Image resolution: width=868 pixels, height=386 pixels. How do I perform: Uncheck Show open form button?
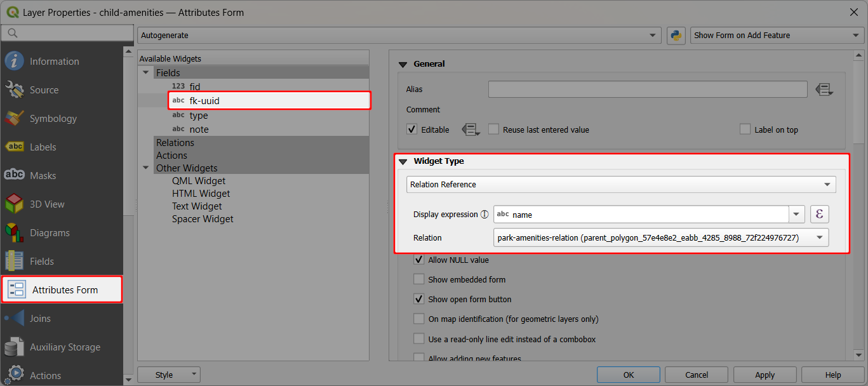point(419,299)
